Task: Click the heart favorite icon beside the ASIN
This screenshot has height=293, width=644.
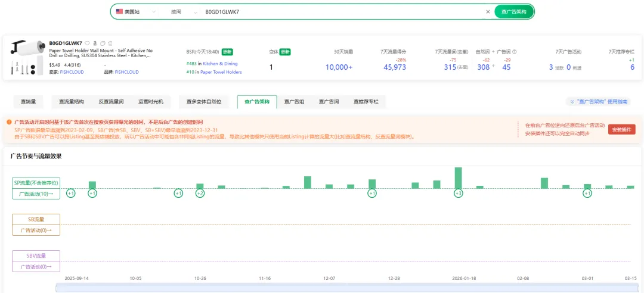Action: pos(87,43)
